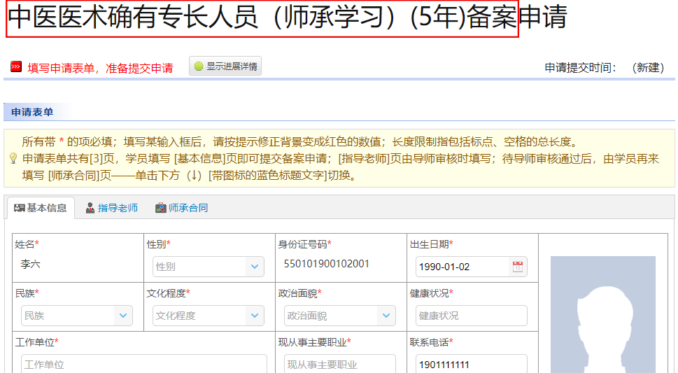
Task: Switch to the 基本信息 tab
Action: [x=41, y=208]
